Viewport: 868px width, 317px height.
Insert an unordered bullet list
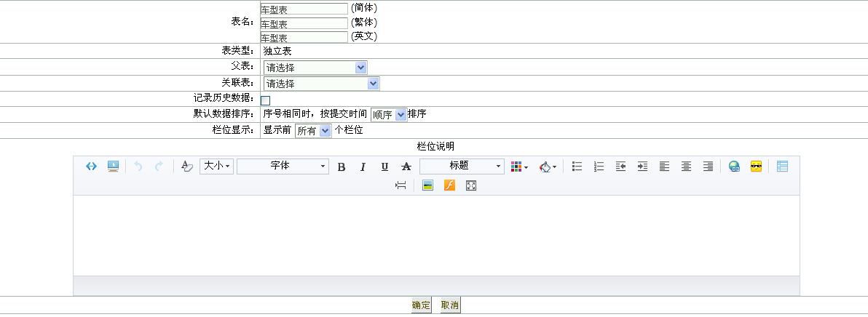click(577, 166)
